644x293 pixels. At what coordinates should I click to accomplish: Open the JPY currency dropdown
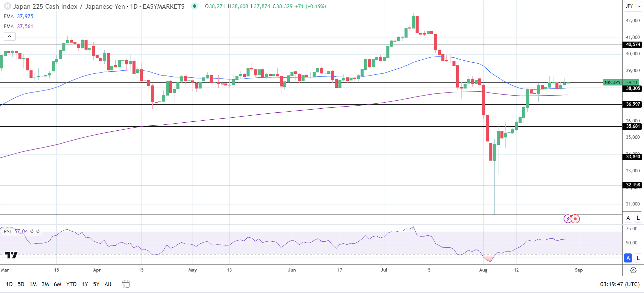pos(633,6)
